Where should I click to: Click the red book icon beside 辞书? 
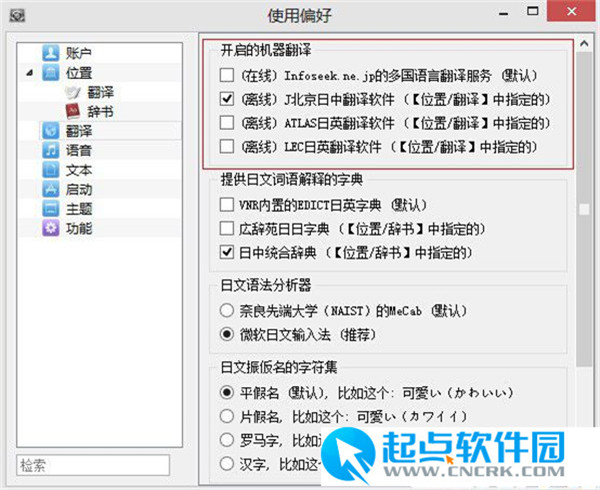tap(73, 111)
